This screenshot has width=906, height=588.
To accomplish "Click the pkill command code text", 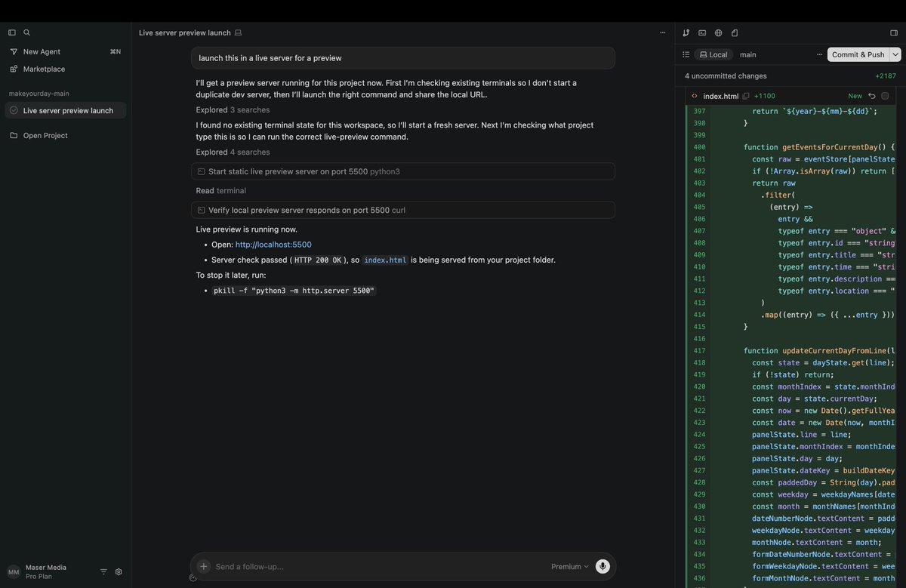I will click(x=294, y=291).
